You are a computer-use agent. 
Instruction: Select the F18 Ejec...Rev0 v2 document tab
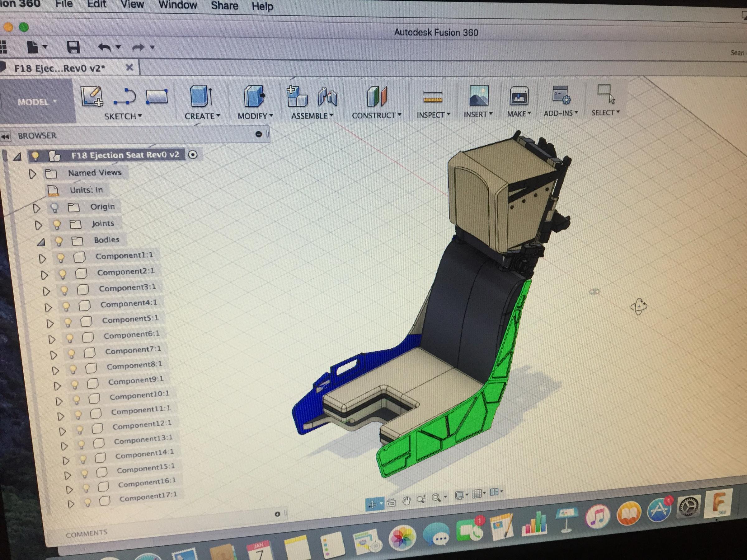coord(59,68)
